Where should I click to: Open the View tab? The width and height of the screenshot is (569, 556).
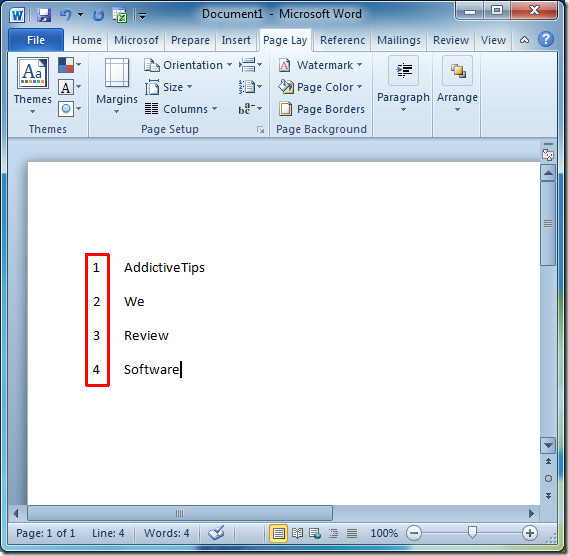coord(493,40)
